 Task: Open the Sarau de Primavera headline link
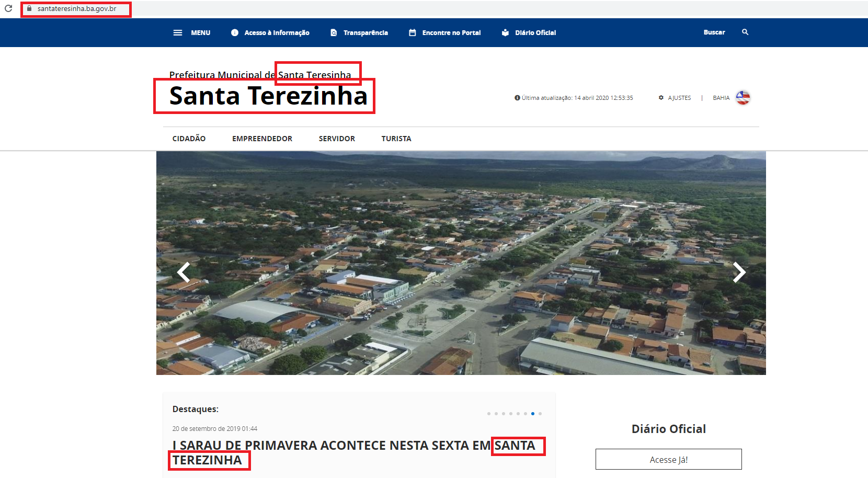pos(329,446)
